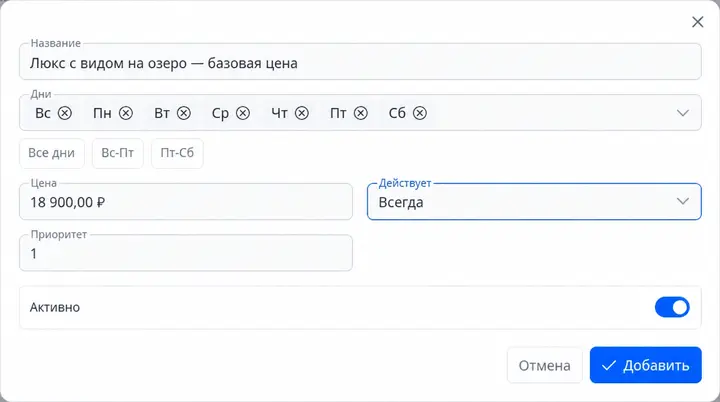Image resolution: width=720 pixels, height=402 pixels.
Task: Select the Пт-Сб preset
Action: (177, 153)
